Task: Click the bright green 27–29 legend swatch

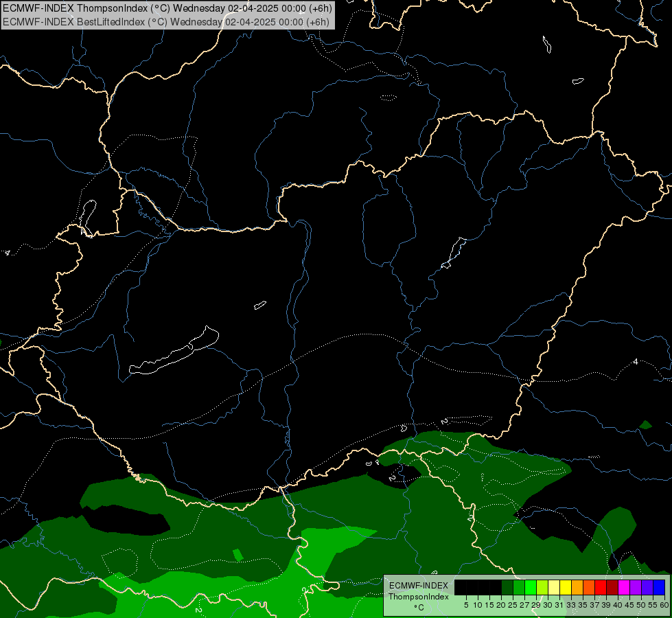Action: click(531, 587)
